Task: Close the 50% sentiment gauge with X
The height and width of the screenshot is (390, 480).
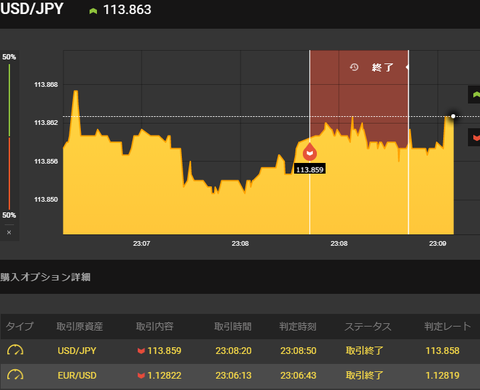Action: tap(9, 232)
